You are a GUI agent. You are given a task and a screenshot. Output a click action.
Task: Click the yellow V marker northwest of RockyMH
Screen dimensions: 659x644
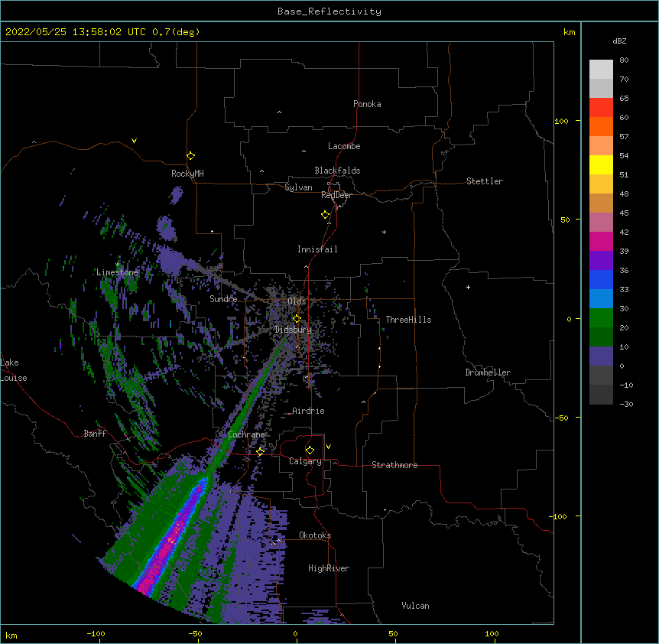134,141
